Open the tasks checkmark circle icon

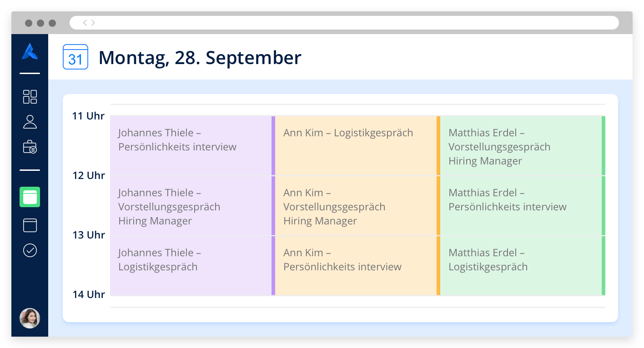tap(30, 250)
